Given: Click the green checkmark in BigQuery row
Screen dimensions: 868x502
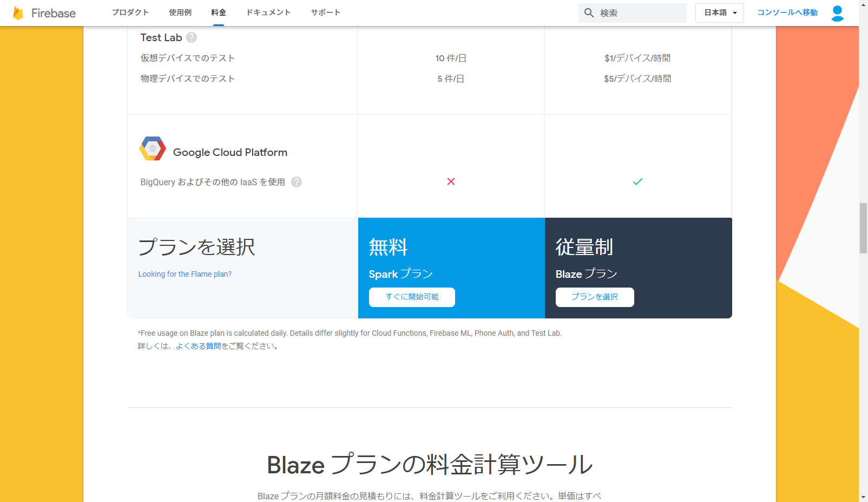Looking at the screenshot, I should point(638,181).
